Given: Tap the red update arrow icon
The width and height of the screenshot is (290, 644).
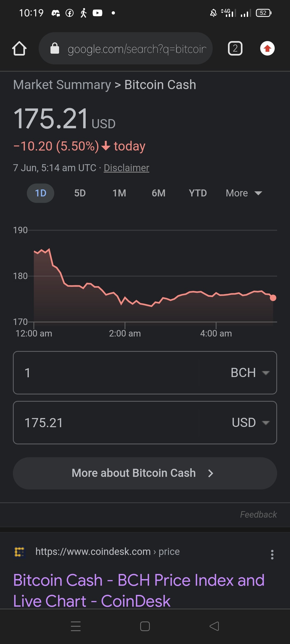Looking at the screenshot, I should coord(267,48).
